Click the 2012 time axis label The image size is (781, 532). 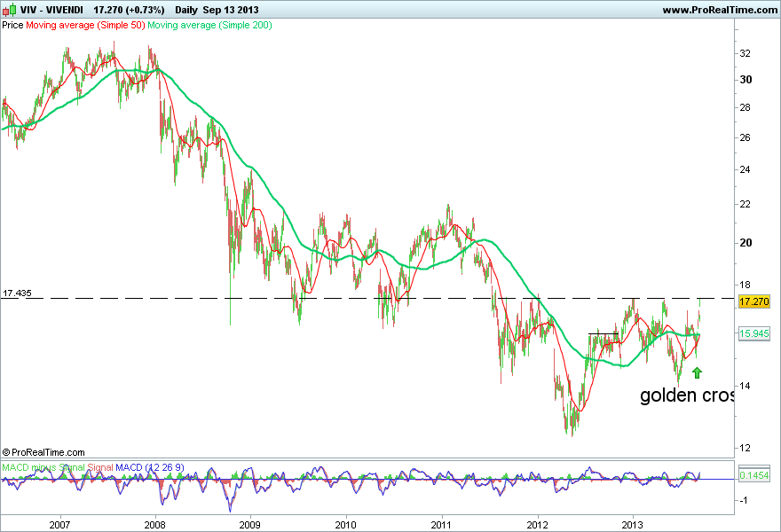(x=537, y=525)
